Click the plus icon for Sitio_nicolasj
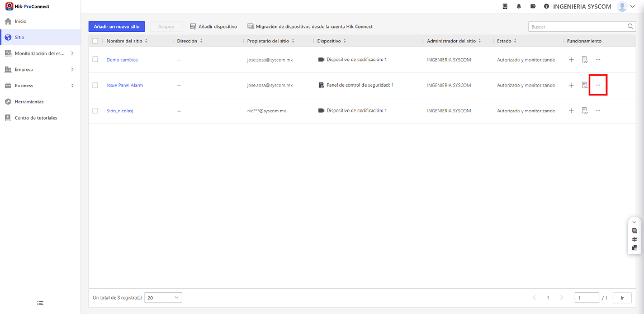 (571, 111)
